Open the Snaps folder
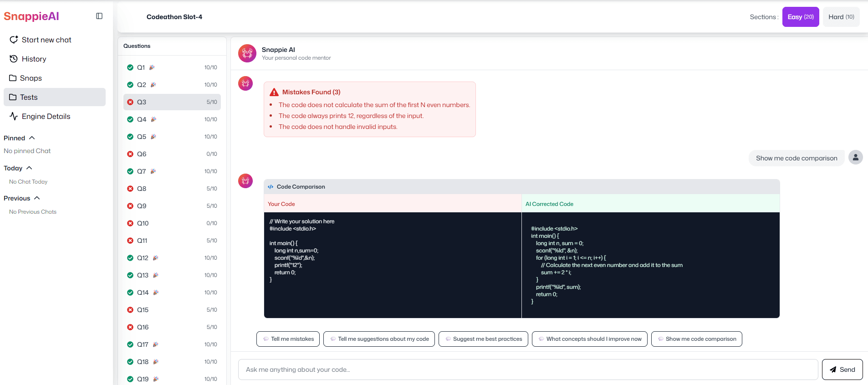868x385 pixels. point(55,78)
